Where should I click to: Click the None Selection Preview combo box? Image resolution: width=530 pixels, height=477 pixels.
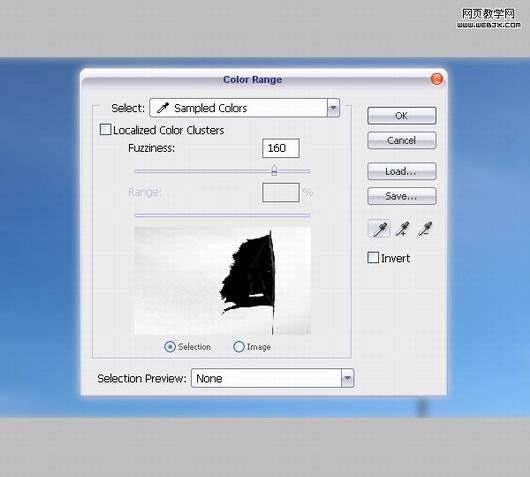pyautogui.click(x=272, y=378)
